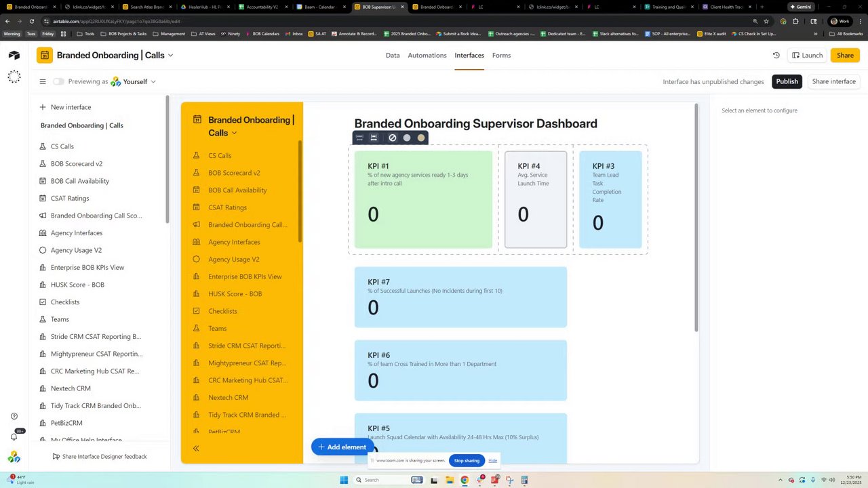Open HUSK Score - BOB in the left list
868x488 pixels.
pos(77,285)
